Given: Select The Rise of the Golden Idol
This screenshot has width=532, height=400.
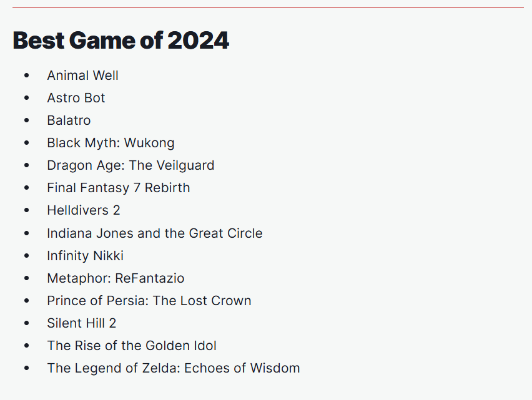Looking at the screenshot, I should click(131, 346).
